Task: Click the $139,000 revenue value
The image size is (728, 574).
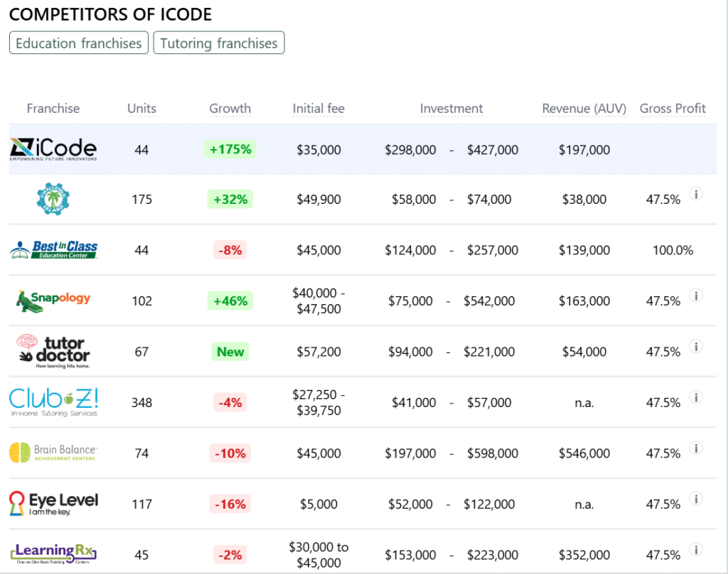Action: 584,250
